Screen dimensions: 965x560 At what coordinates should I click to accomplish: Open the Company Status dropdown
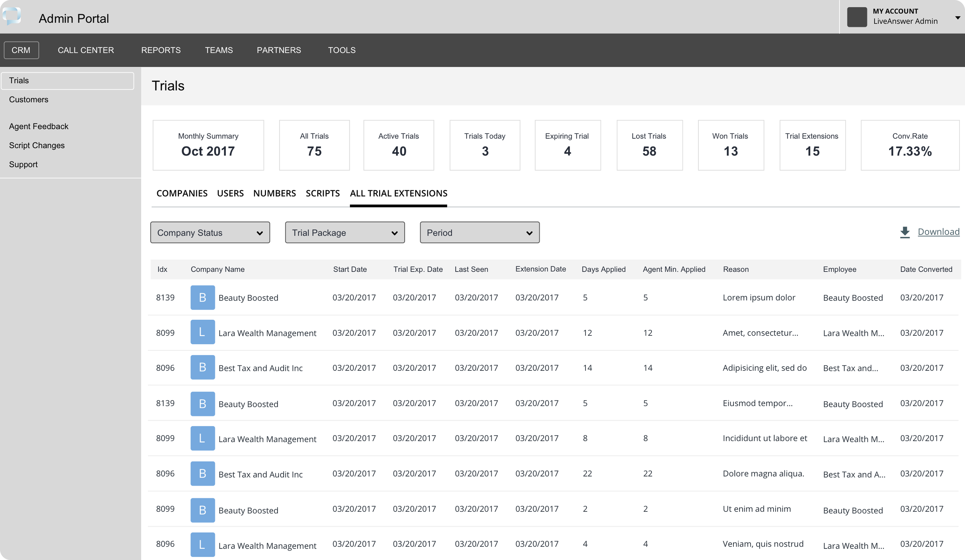pos(210,232)
